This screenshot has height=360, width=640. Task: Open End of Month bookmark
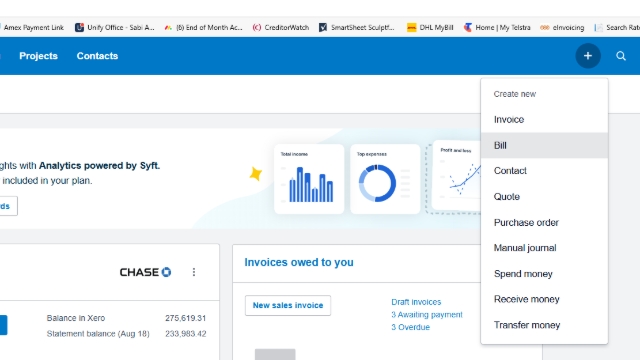click(x=203, y=27)
